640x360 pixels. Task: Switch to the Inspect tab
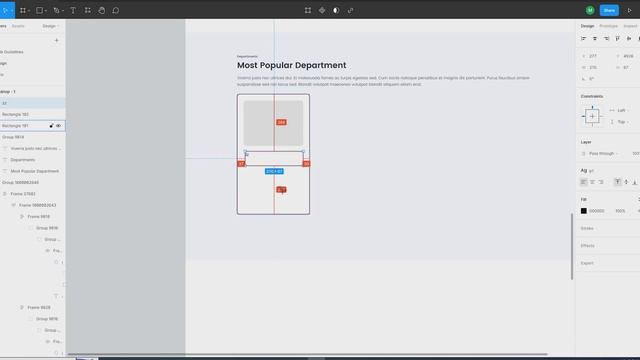630,26
